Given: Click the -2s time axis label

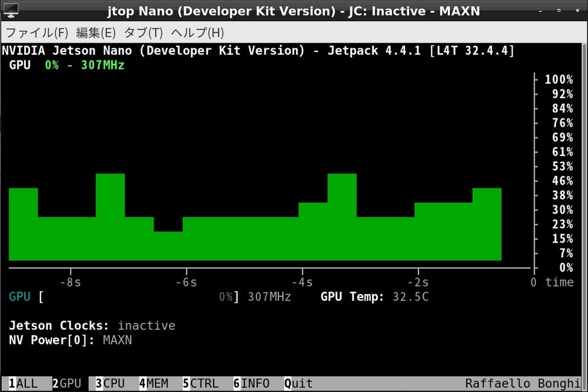Looking at the screenshot, I should tap(418, 282).
